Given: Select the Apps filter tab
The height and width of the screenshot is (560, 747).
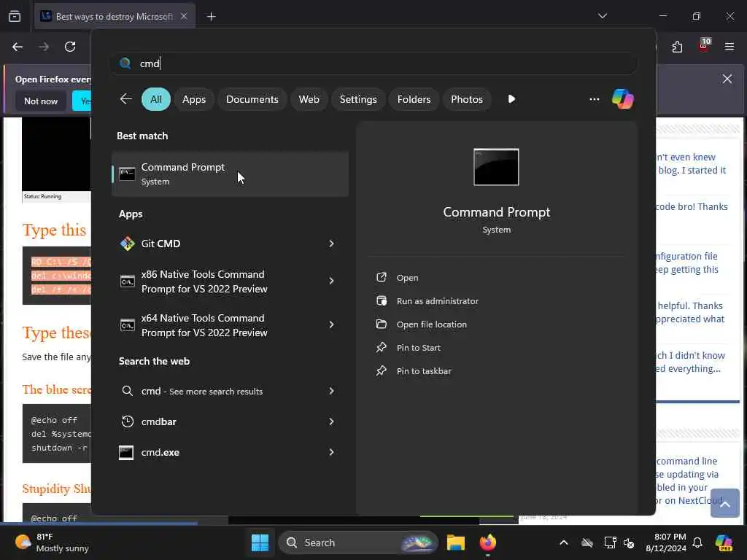Looking at the screenshot, I should click(194, 99).
